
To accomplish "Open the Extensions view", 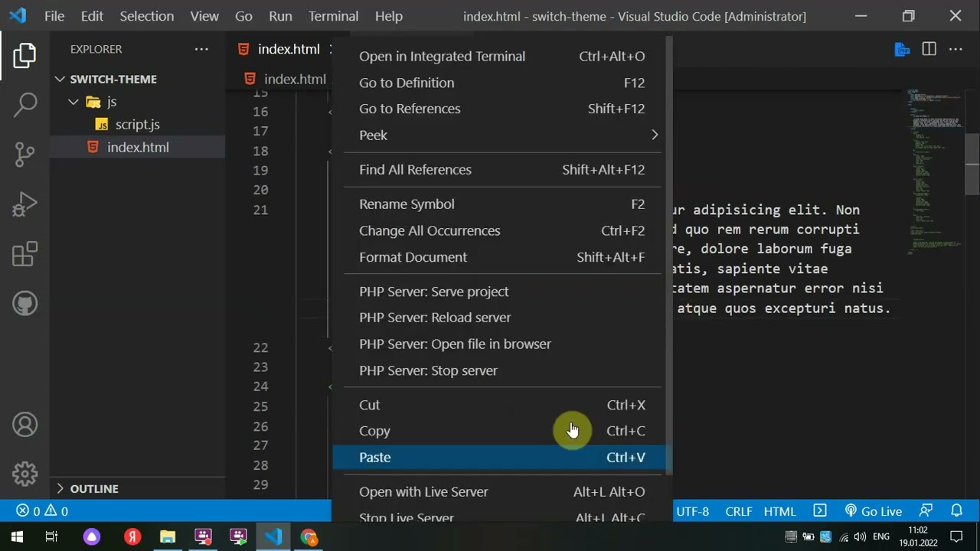I will (x=24, y=254).
